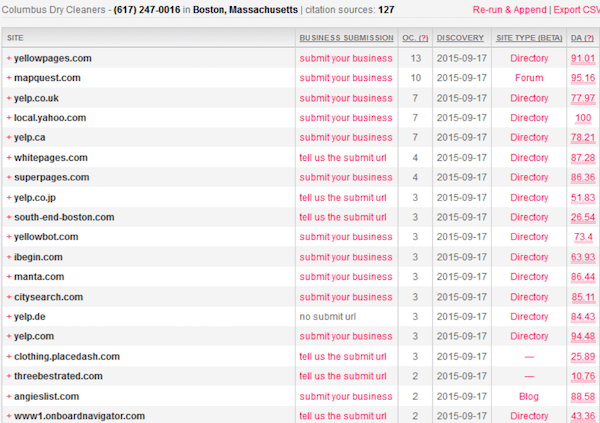Open DA score 88.58 for angieslist.com
The image size is (600, 423).
coord(582,397)
